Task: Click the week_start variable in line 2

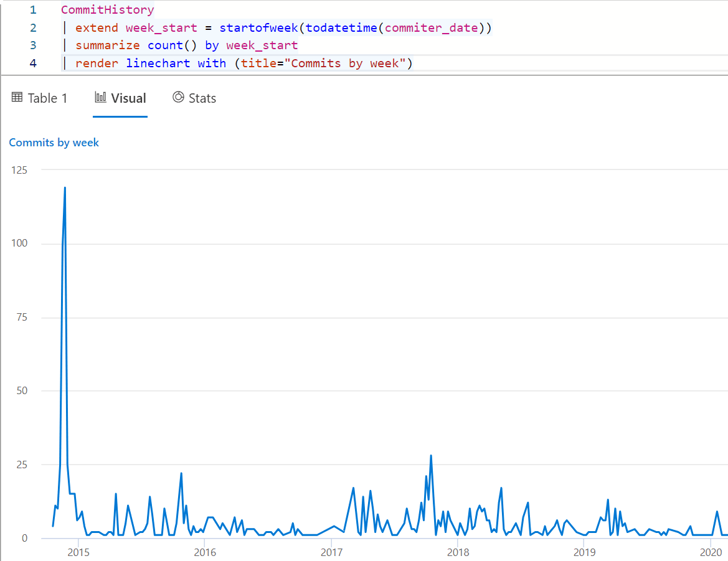Action: coord(159,27)
